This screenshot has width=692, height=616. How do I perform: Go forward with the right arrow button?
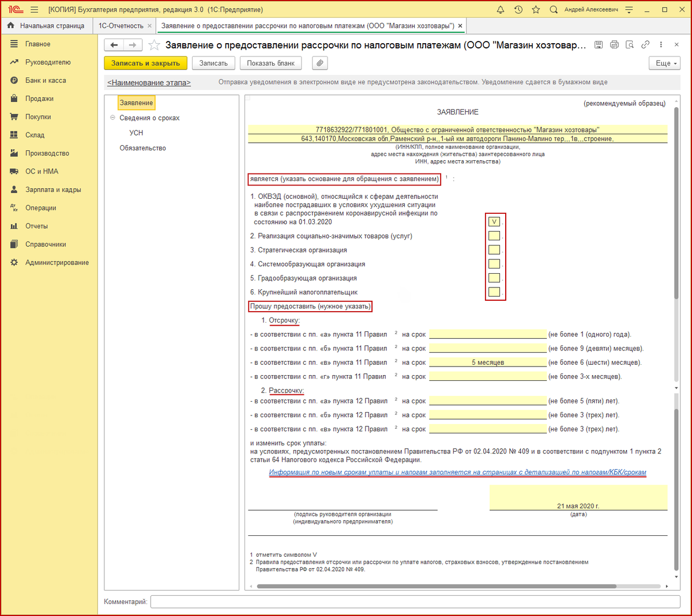(133, 45)
